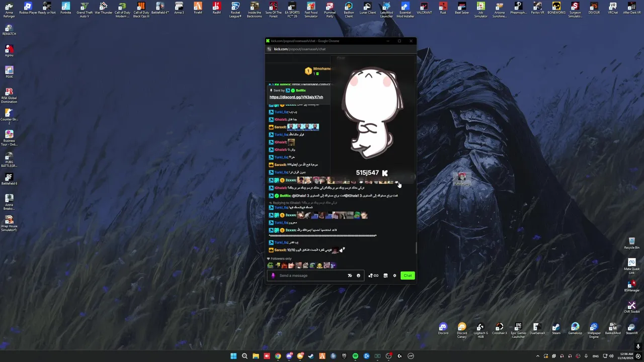The image size is (644, 362).
Task: Open chat settings gear icon
Action: (394, 276)
